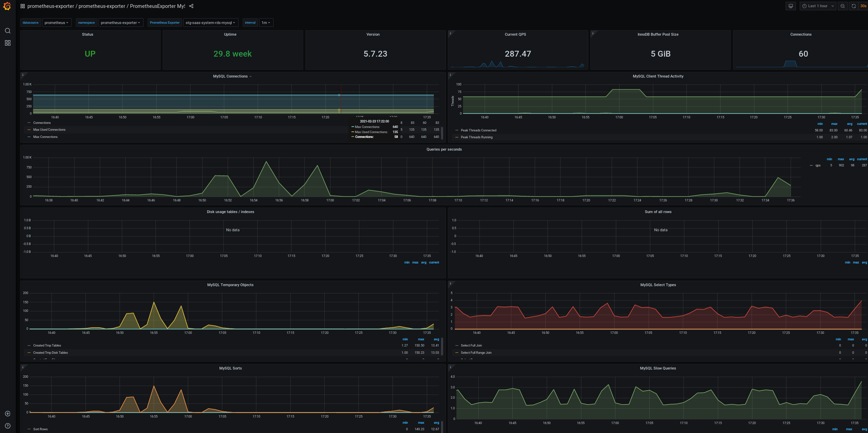Sort MySQL Temporary Objects legend by max
This screenshot has width=868, height=433.
pyautogui.click(x=421, y=339)
